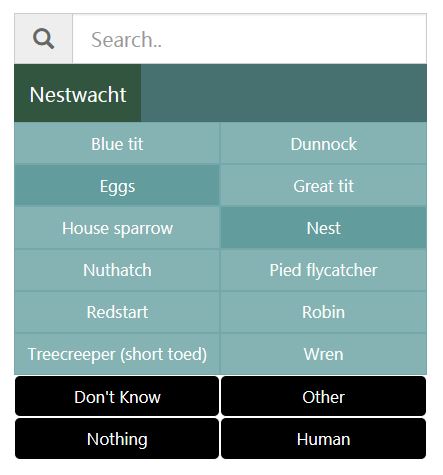Choose Dunnock from the species list
This screenshot has width=443, height=475.
(x=323, y=144)
